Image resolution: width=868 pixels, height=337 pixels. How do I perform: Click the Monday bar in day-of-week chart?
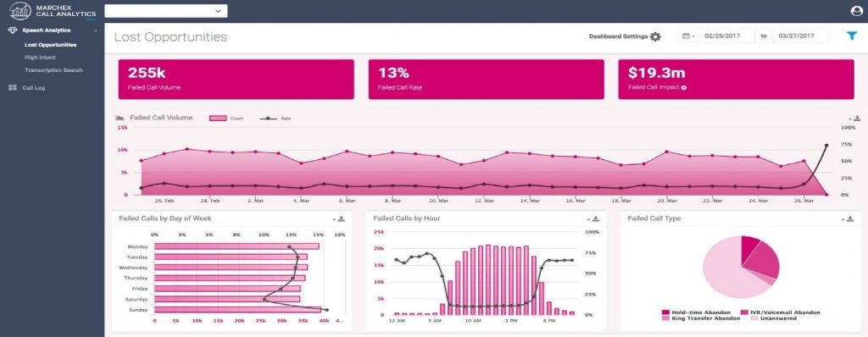point(236,246)
